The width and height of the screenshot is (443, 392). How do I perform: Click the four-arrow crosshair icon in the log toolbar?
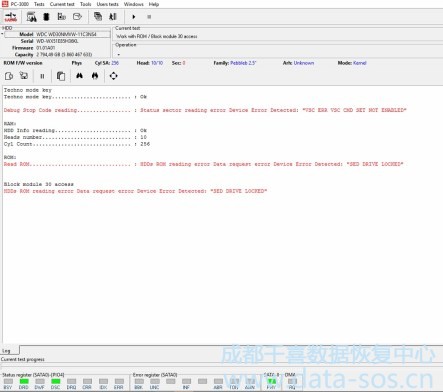113,76
